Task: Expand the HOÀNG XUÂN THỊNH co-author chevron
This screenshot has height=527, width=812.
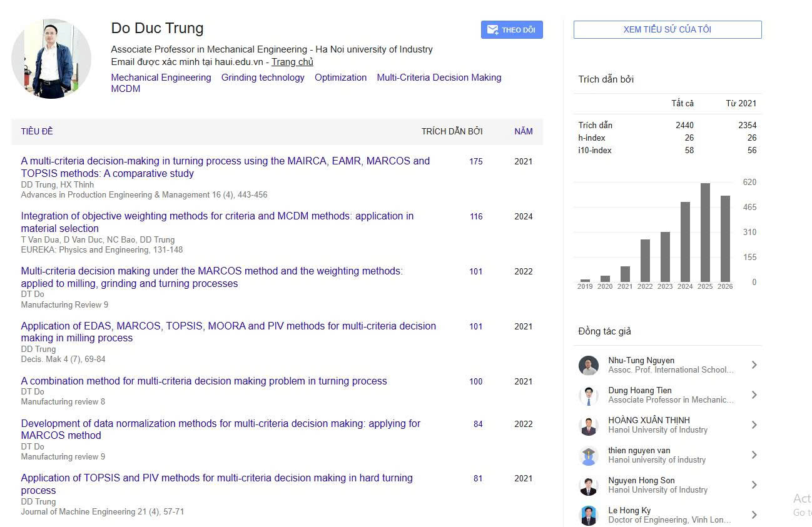Action: coord(754,425)
